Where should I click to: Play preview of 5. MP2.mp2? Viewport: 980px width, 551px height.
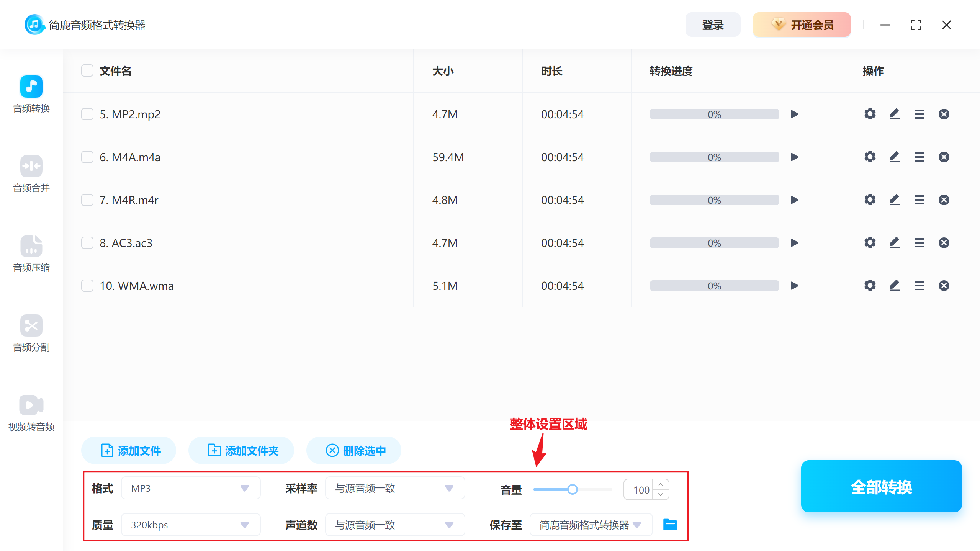click(x=794, y=114)
